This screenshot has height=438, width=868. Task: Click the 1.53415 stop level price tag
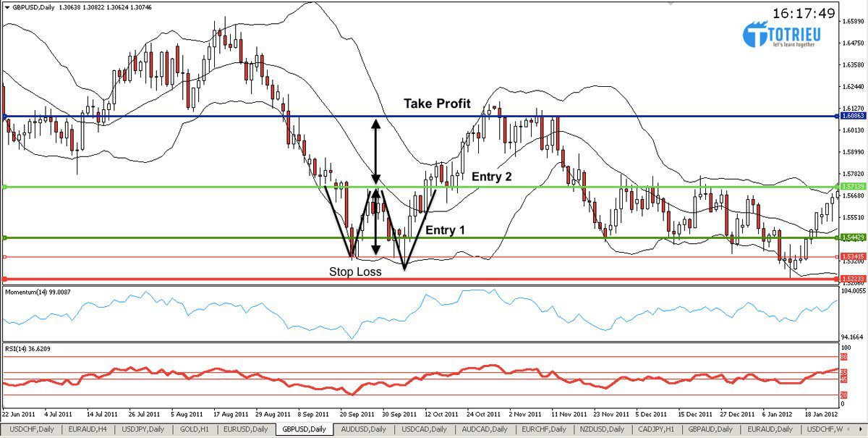(851, 257)
